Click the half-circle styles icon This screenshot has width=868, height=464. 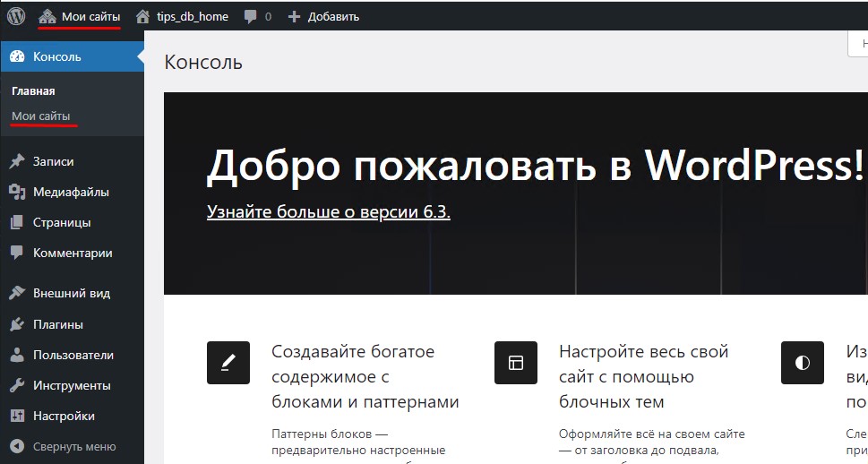[x=802, y=363]
